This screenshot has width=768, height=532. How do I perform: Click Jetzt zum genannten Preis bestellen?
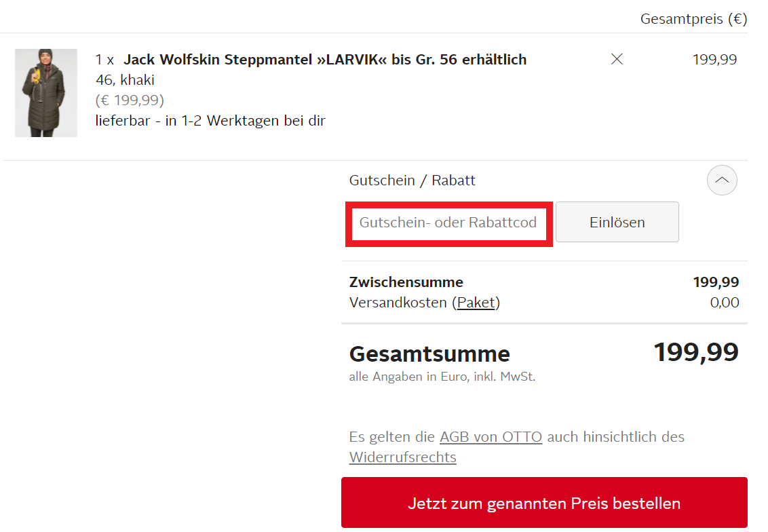[544, 503]
